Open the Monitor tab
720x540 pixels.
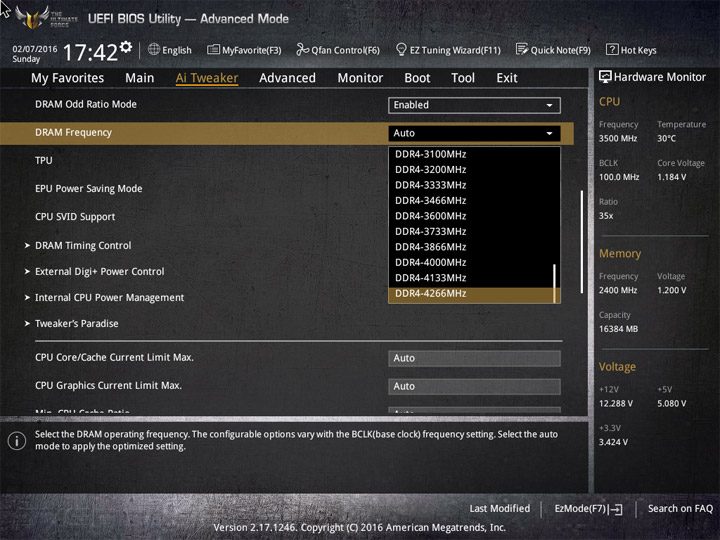coord(360,78)
